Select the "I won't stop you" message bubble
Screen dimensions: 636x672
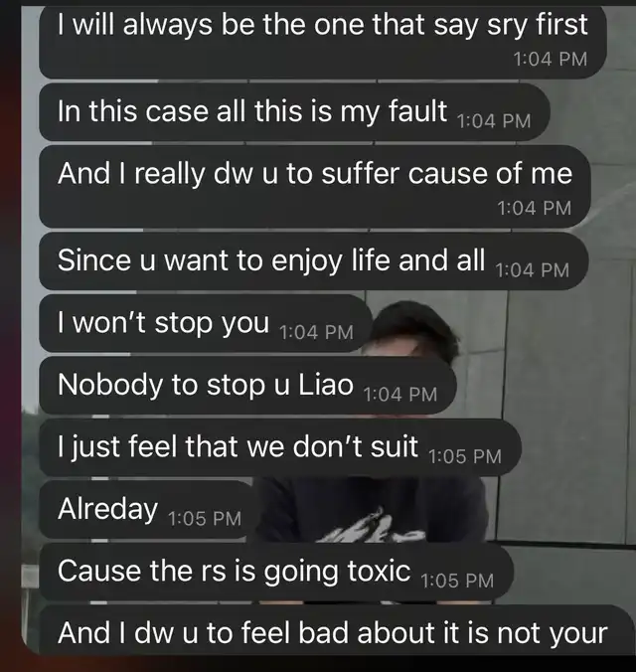(x=206, y=323)
